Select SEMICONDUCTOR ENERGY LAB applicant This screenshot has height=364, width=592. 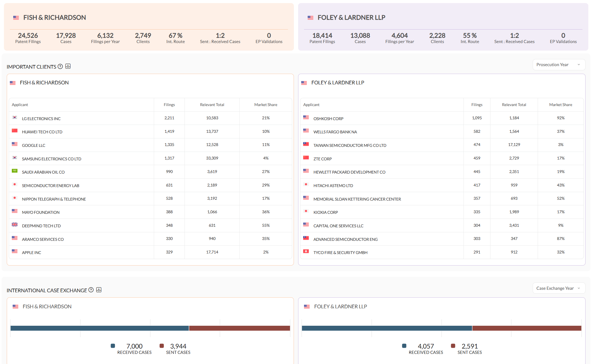coord(51,186)
